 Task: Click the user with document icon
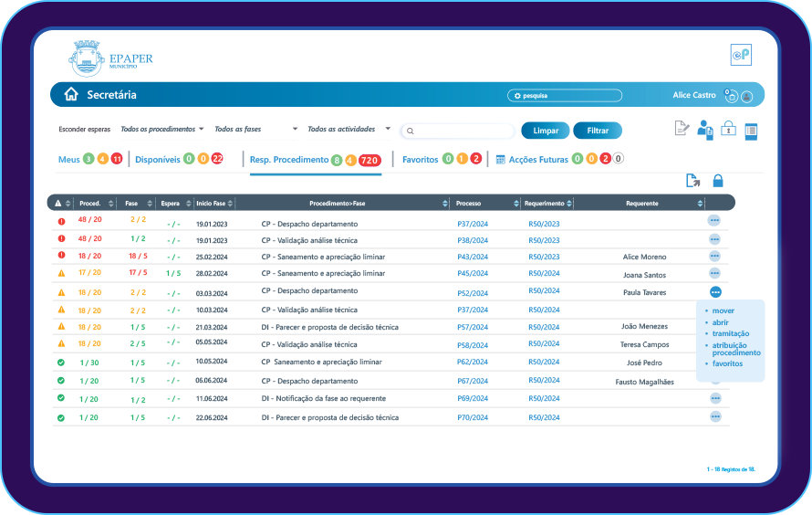tap(705, 130)
